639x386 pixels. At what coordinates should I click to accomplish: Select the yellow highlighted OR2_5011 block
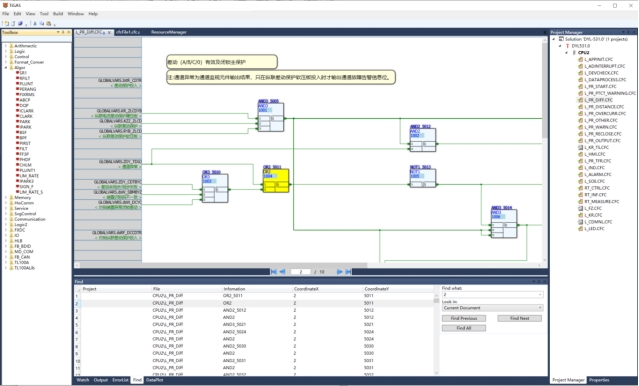click(276, 180)
